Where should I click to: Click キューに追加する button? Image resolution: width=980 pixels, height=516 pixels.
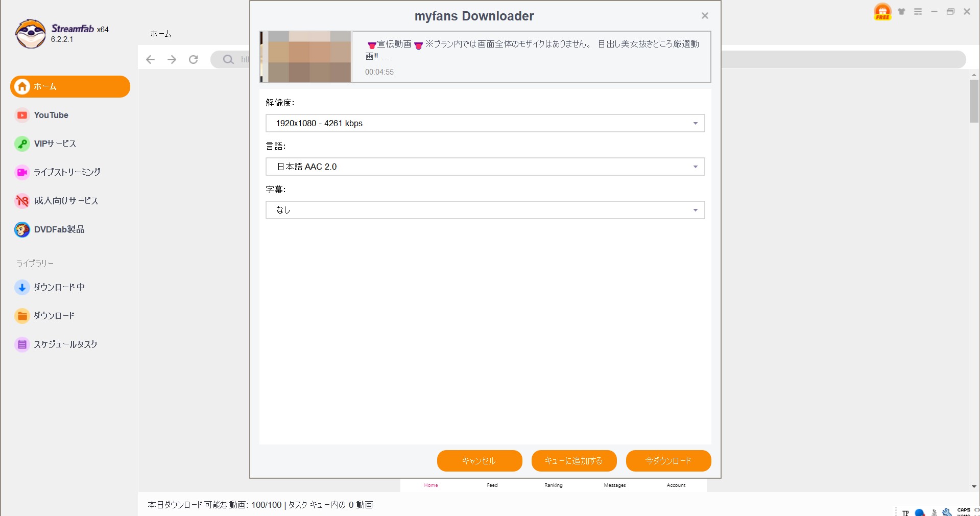574,461
